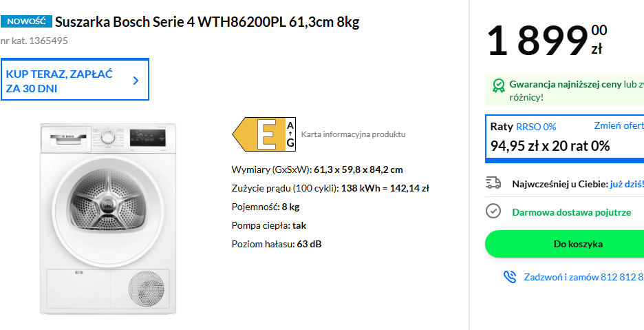The width and height of the screenshot is (644, 330).
Task: Click the checkmark circle icon beside free delivery
Action: tap(493, 212)
